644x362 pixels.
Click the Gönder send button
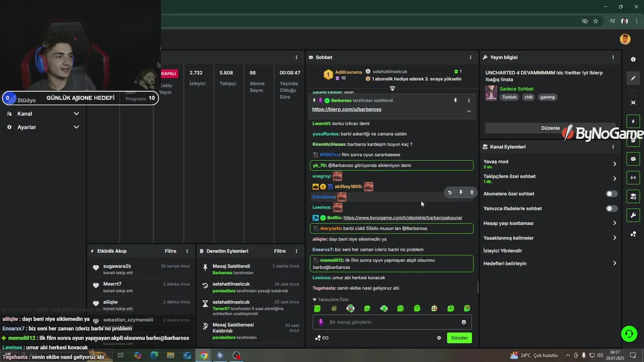(459, 338)
